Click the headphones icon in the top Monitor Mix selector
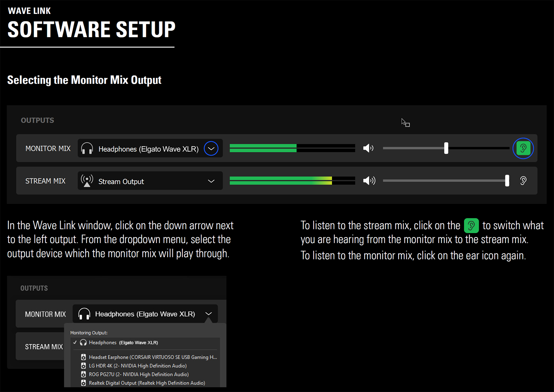The image size is (554, 392). click(87, 149)
